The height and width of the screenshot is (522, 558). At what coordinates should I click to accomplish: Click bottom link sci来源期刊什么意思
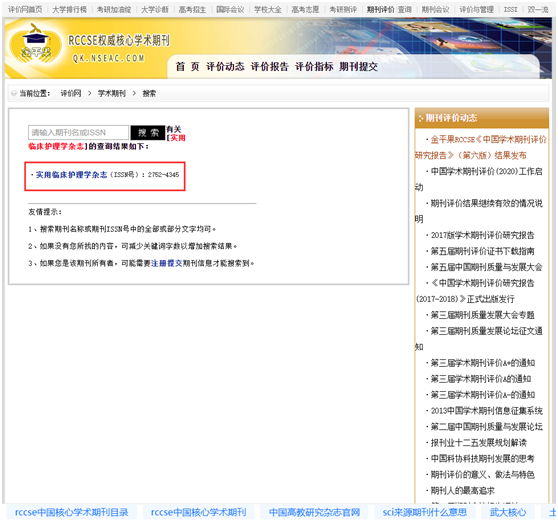425,512
